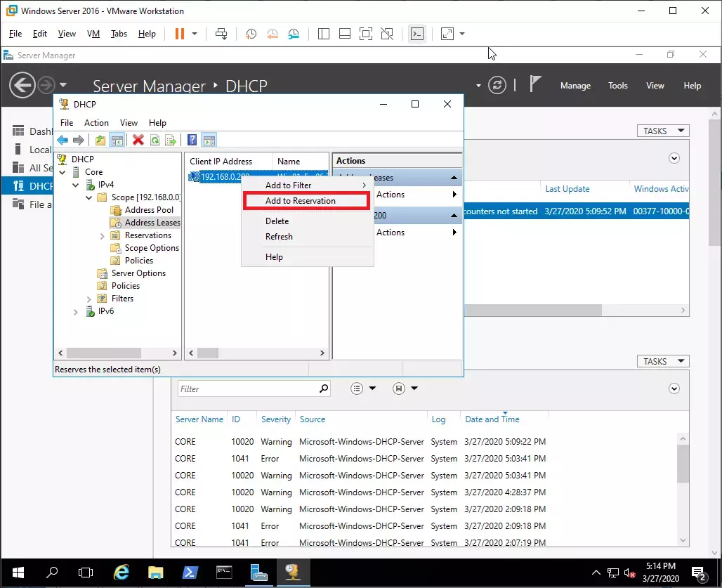Select Address Pool in the tree
This screenshot has height=588, width=722.
(x=149, y=210)
